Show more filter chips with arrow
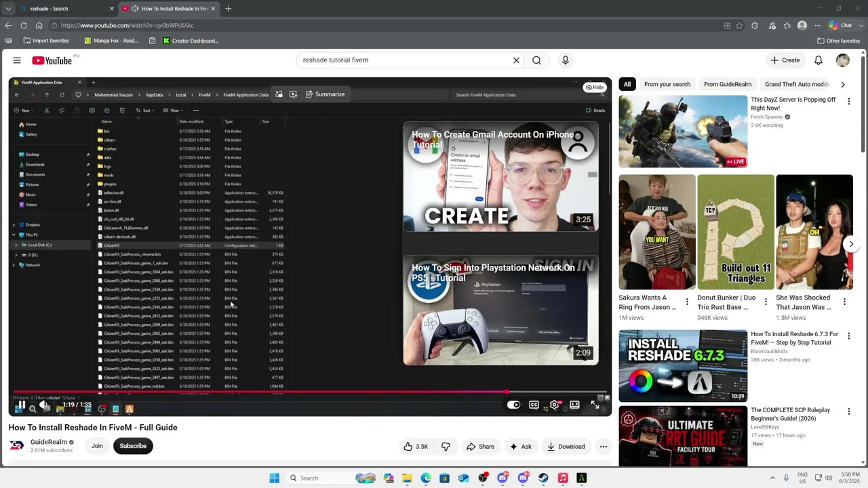Viewport: 868px width, 488px height. click(x=843, y=85)
